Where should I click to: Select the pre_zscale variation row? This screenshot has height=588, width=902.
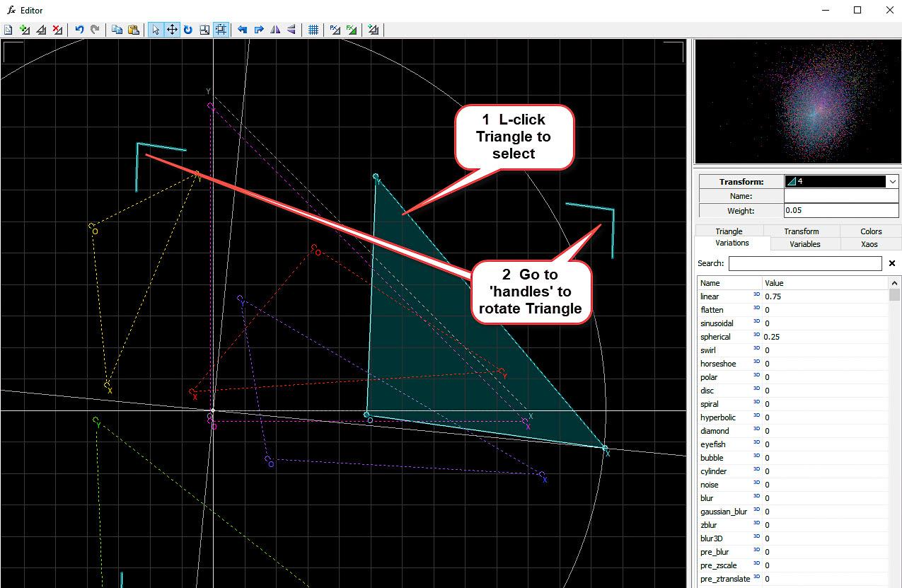click(792, 565)
